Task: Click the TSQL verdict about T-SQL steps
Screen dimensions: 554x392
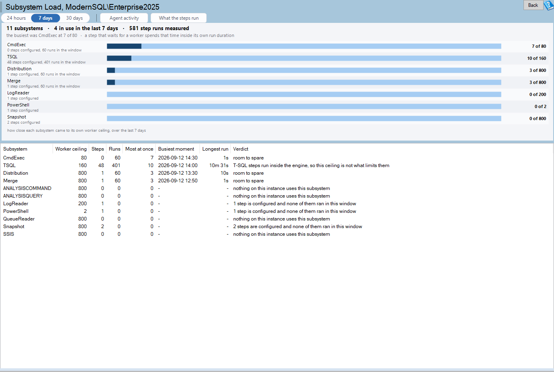Action: 311,165
